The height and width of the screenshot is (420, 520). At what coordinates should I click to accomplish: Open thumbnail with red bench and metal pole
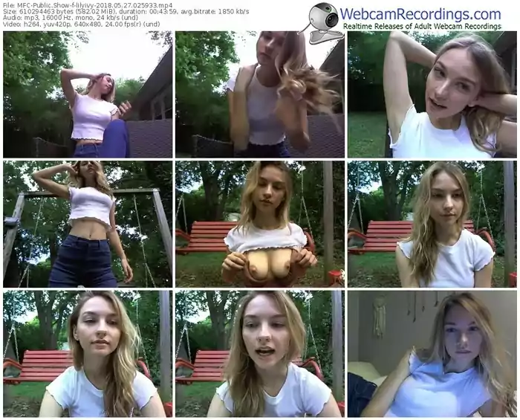432,224
